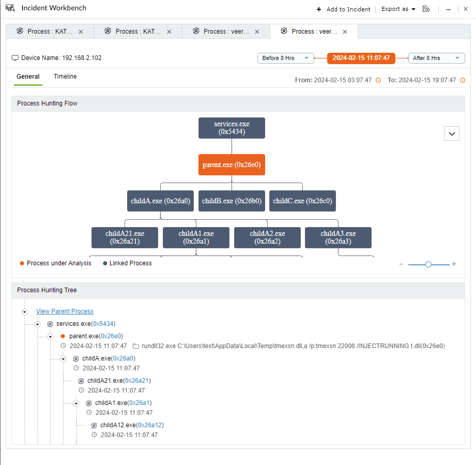Screen dimensions: 476x465
Task: Adjust the zoom slider in Process Hunting Flow
Action: click(428, 264)
